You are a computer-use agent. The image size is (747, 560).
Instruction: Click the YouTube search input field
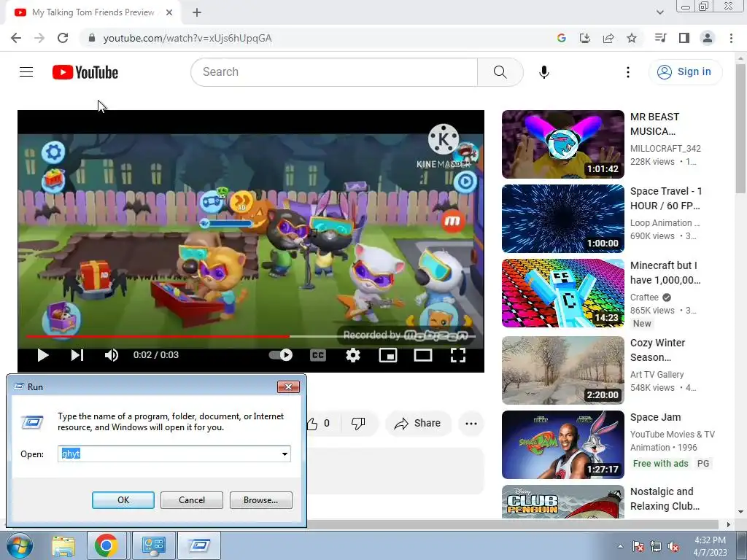point(334,72)
